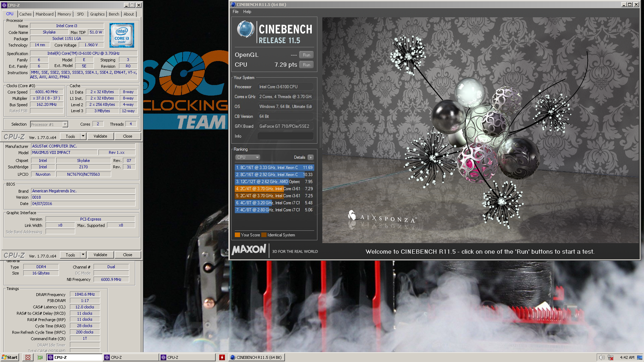
Task: Select ranking row 2 Xeon 10.33
Action: (x=274, y=175)
